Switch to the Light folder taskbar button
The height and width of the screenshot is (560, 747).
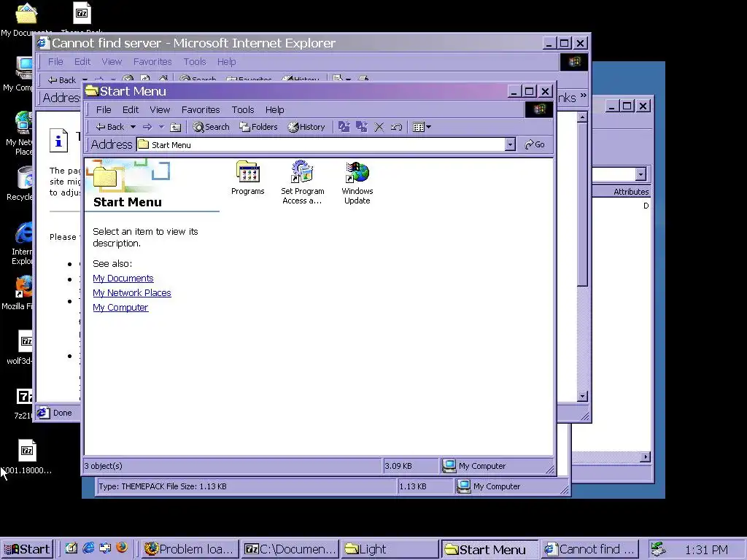389,549
